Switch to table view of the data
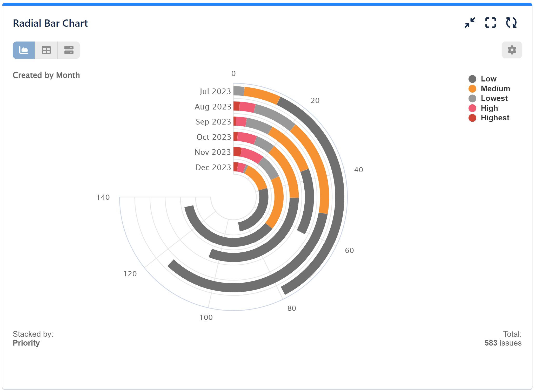Image resolution: width=535 pixels, height=392 pixels. (46, 50)
